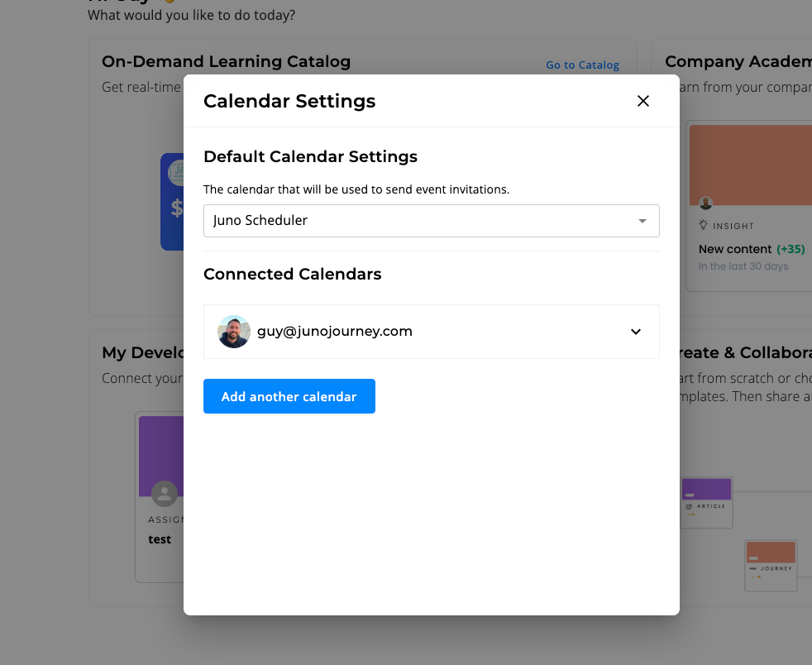812x665 pixels.
Task: Close the Calendar Settings dialog
Action: (642, 101)
